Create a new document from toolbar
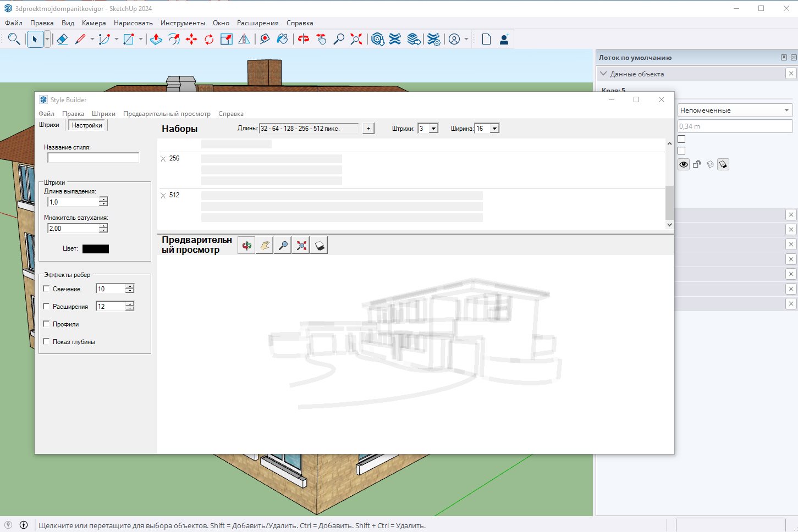This screenshot has width=798, height=532. [x=486, y=39]
